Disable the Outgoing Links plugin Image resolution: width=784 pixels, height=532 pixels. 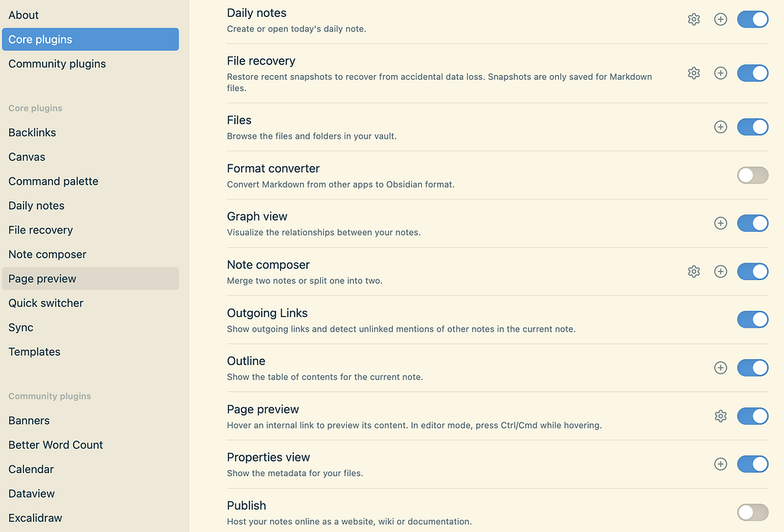point(753,319)
